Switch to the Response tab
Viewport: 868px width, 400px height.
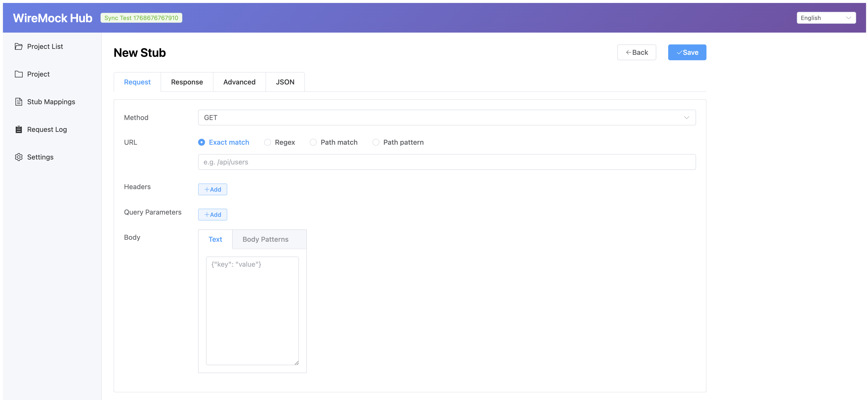pyautogui.click(x=187, y=82)
